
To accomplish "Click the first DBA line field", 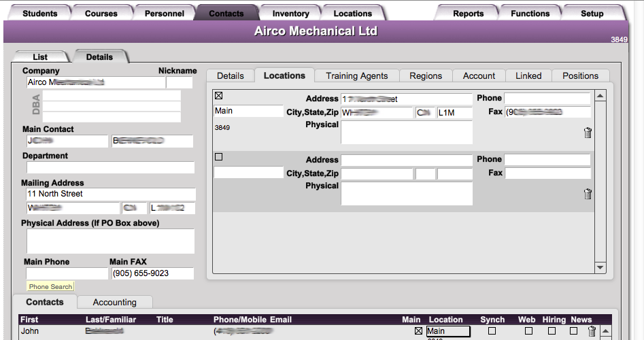I will point(112,96).
